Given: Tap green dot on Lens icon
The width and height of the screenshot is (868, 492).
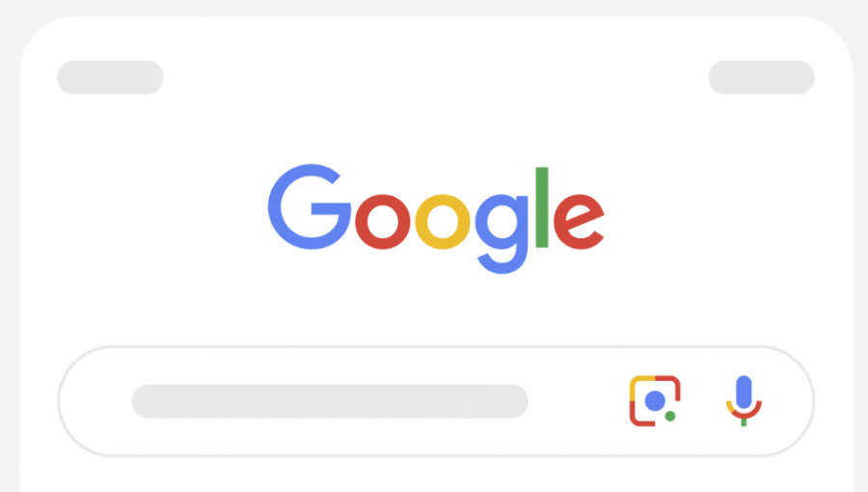Looking at the screenshot, I should [670, 416].
